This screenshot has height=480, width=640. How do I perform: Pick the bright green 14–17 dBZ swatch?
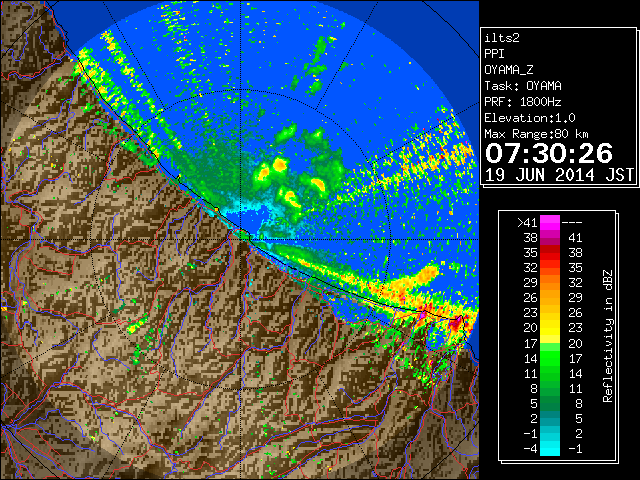click(550, 358)
